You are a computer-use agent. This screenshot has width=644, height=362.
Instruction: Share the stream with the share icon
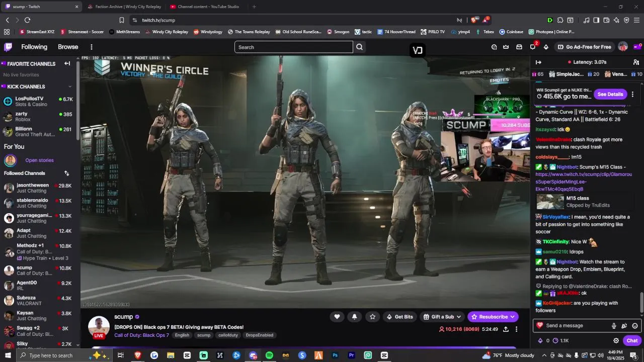coord(506,329)
